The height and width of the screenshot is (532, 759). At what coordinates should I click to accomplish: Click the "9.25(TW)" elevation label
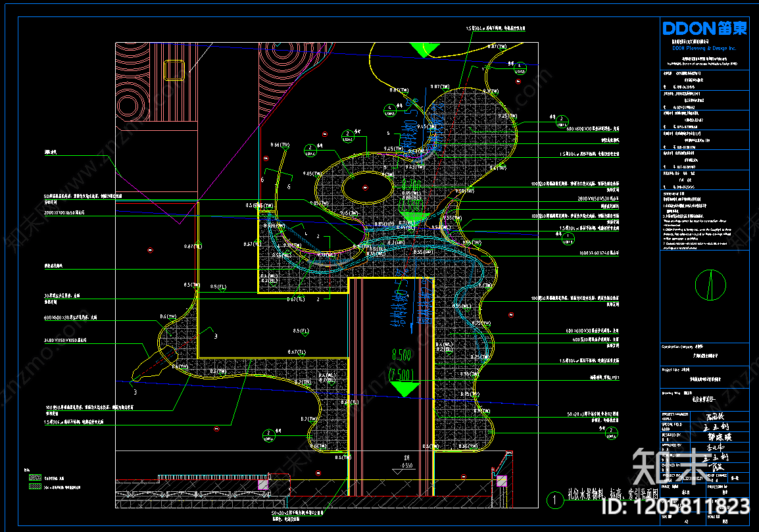coord(508,116)
